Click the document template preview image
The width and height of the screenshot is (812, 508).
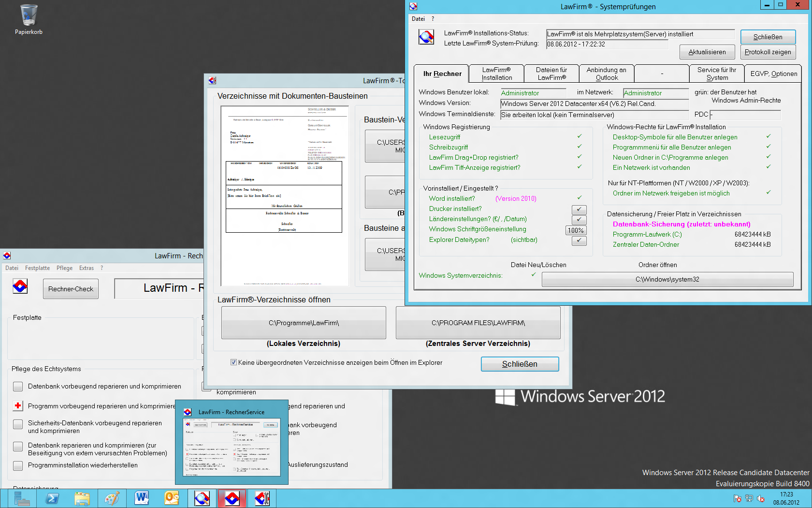(285, 196)
